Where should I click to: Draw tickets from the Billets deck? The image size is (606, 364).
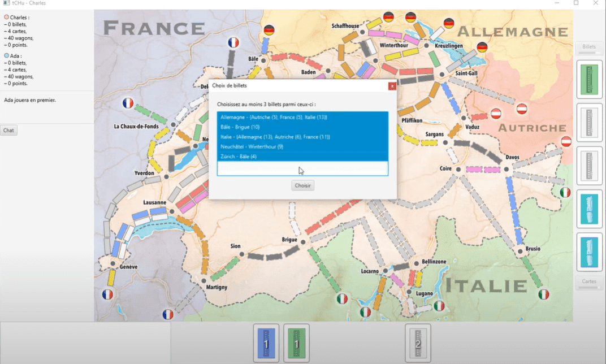pyautogui.click(x=590, y=48)
